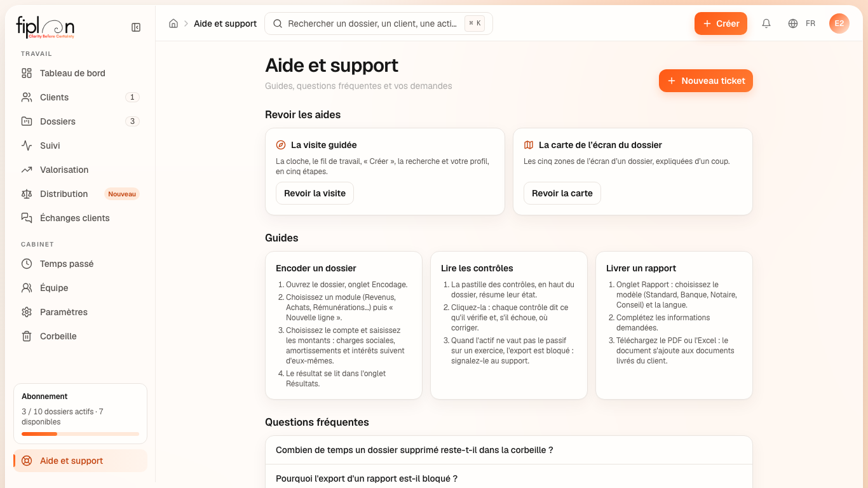Image resolution: width=868 pixels, height=488 pixels.
Task: Click the Corbeille trash icon
Action: (27, 336)
